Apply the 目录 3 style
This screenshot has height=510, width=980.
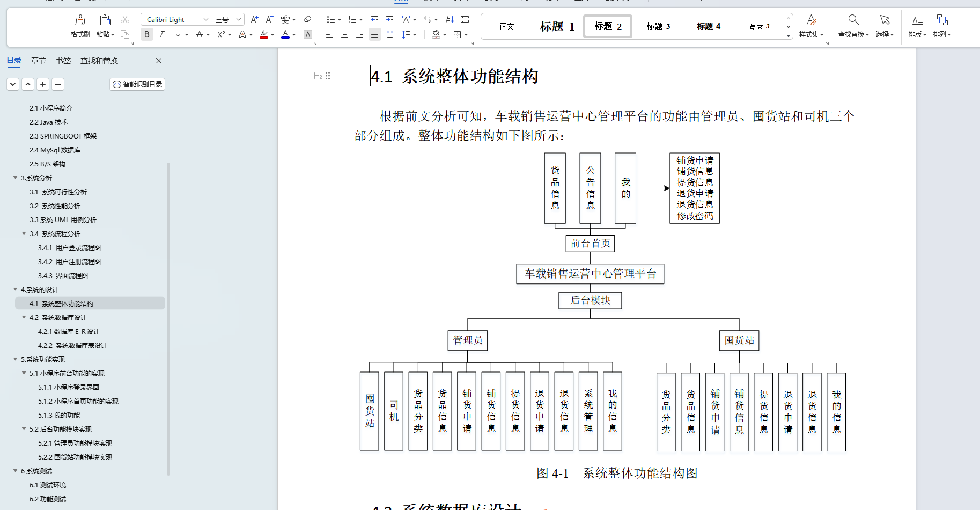(759, 26)
